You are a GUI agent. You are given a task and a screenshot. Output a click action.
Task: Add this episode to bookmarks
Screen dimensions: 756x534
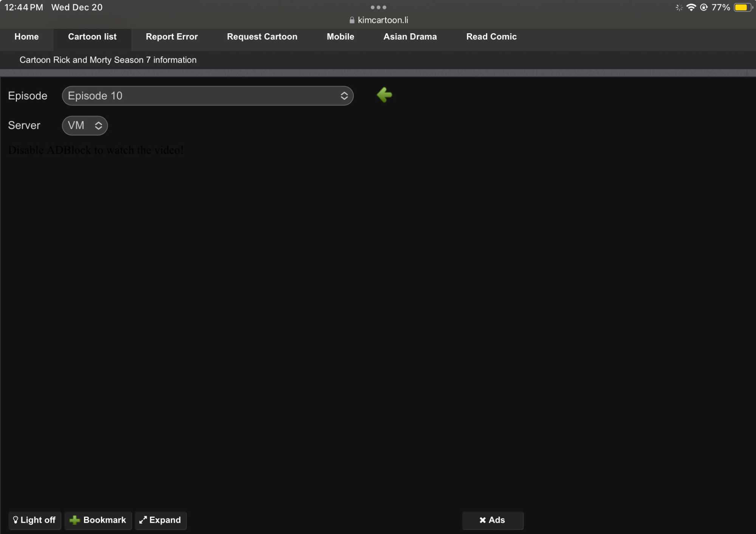[x=98, y=520]
